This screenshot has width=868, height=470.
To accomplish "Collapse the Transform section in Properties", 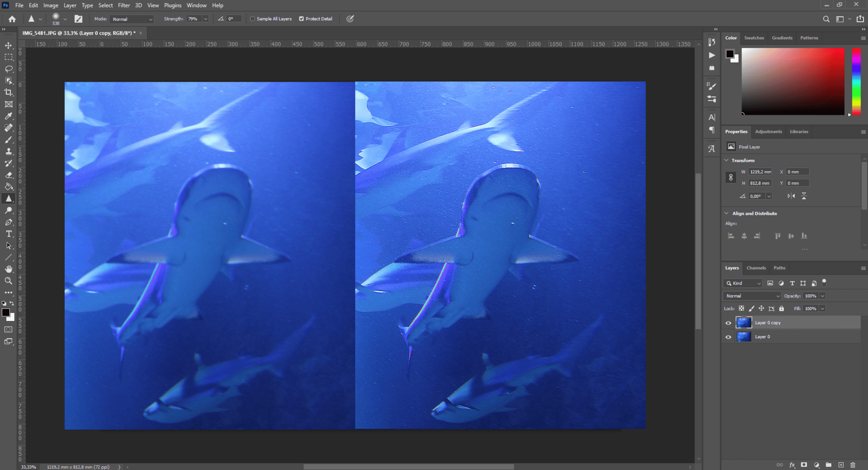I will [x=726, y=160].
